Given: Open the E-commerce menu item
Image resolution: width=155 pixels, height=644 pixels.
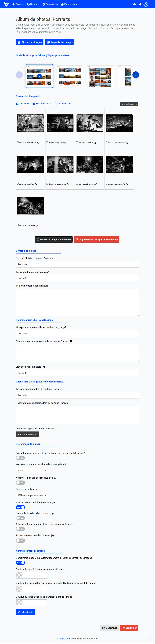Looking at the screenshot, I should pos(69,4).
